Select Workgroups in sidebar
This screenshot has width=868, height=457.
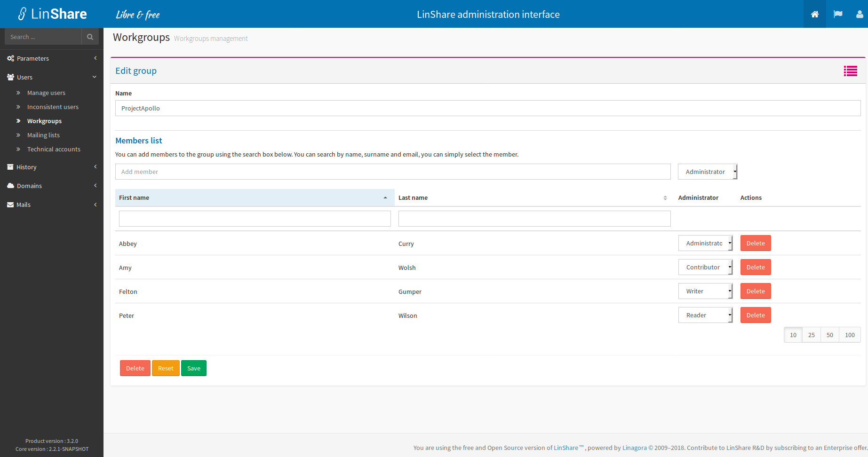[44, 121]
